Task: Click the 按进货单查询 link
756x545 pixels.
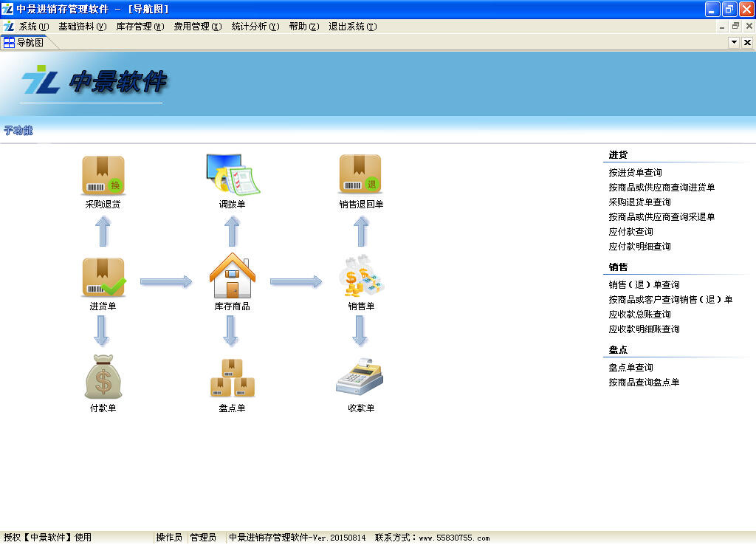Action: tap(635, 173)
